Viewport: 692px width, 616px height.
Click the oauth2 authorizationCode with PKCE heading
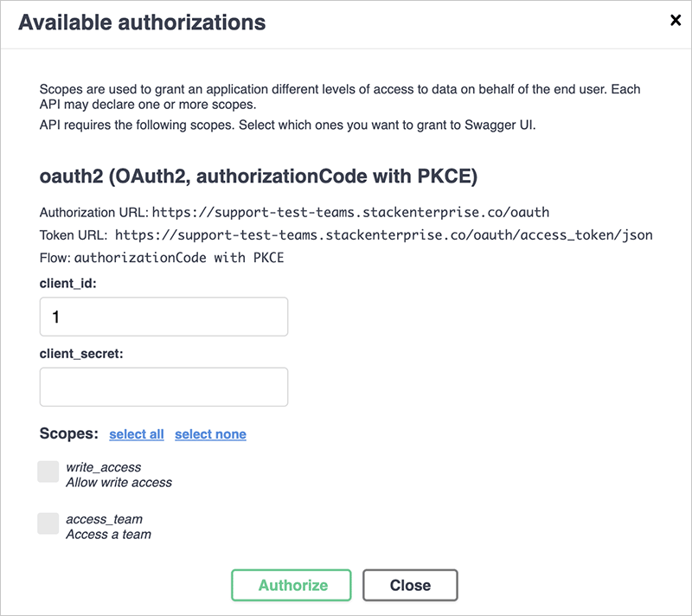tap(259, 177)
